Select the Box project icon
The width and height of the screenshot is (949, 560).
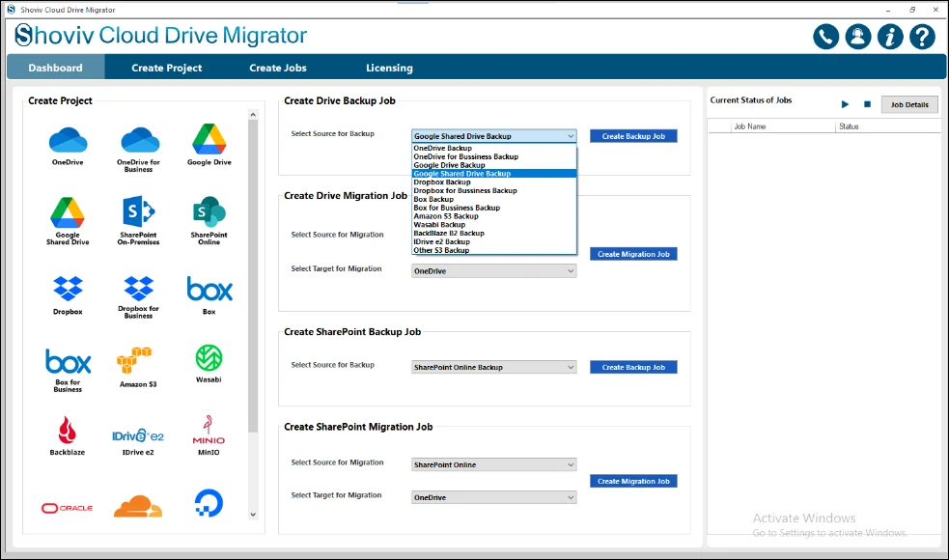209,289
